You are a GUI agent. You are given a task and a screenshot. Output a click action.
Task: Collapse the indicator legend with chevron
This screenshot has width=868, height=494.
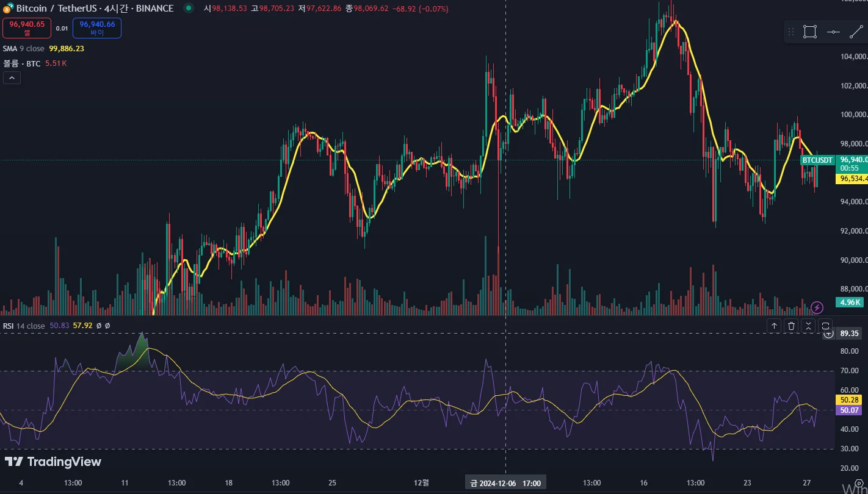[12, 77]
